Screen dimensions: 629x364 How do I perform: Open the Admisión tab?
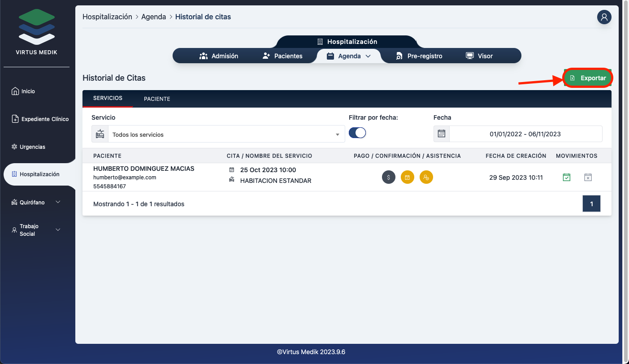tap(219, 56)
